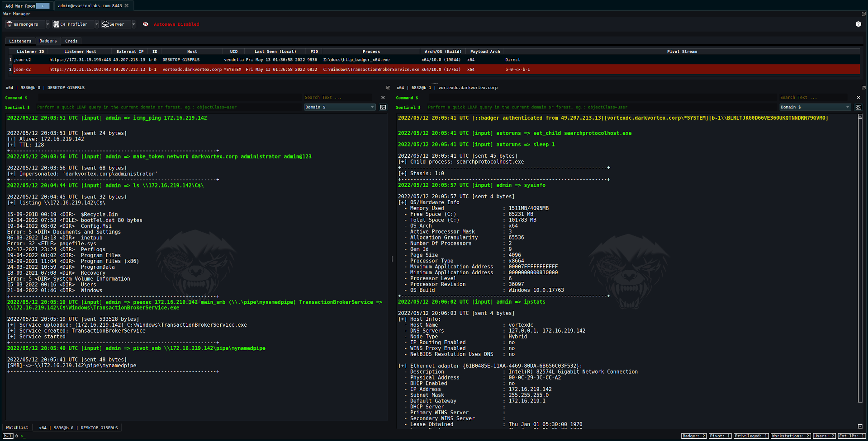Image resolution: width=868 pixels, height=441 pixels.
Task: Expand the Warmongers dropdown arrow
Action: 47,24
